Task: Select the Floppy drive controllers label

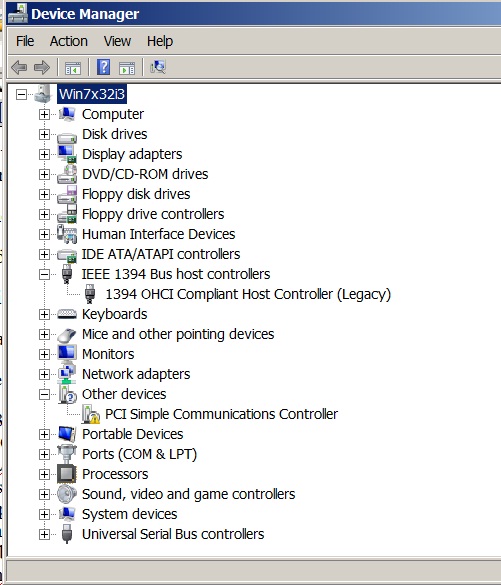Action: 153,214
